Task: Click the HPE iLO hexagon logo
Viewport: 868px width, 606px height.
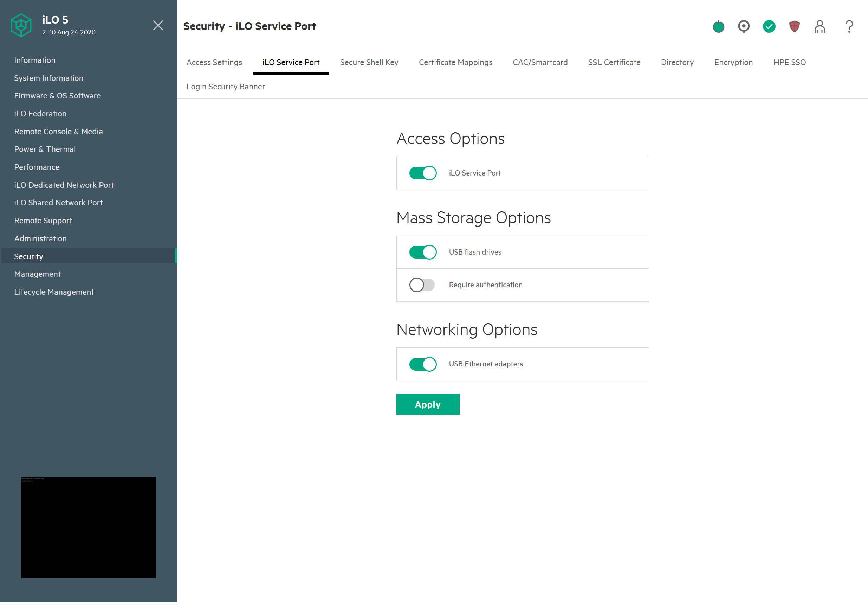Action: [x=21, y=25]
